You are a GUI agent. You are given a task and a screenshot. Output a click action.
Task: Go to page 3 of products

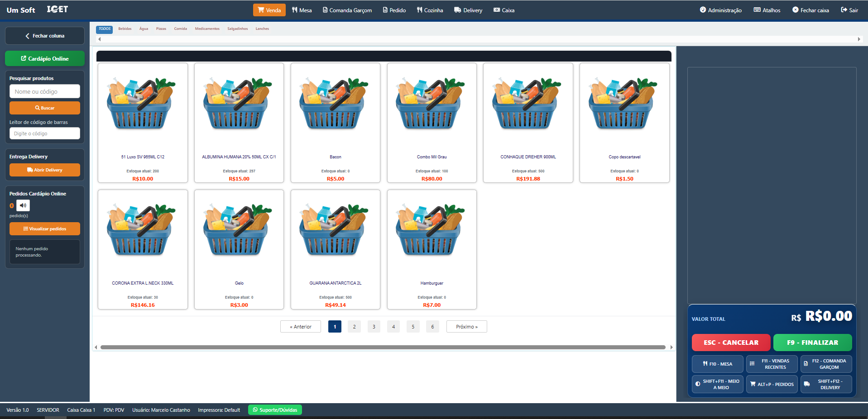pyautogui.click(x=374, y=327)
